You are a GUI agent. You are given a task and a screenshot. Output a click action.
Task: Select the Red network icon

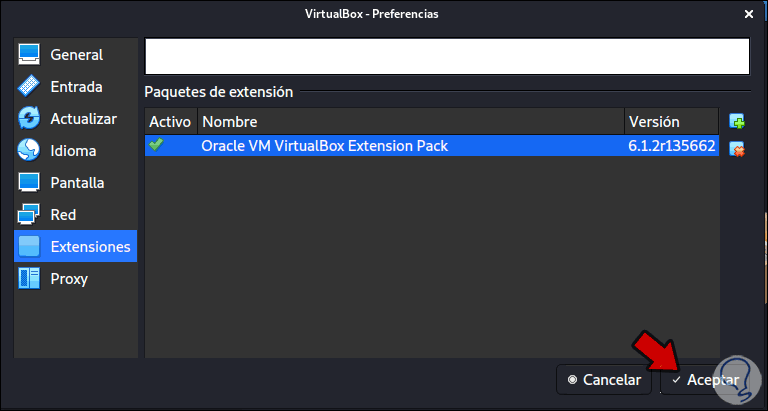pyautogui.click(x=29, y=214)
